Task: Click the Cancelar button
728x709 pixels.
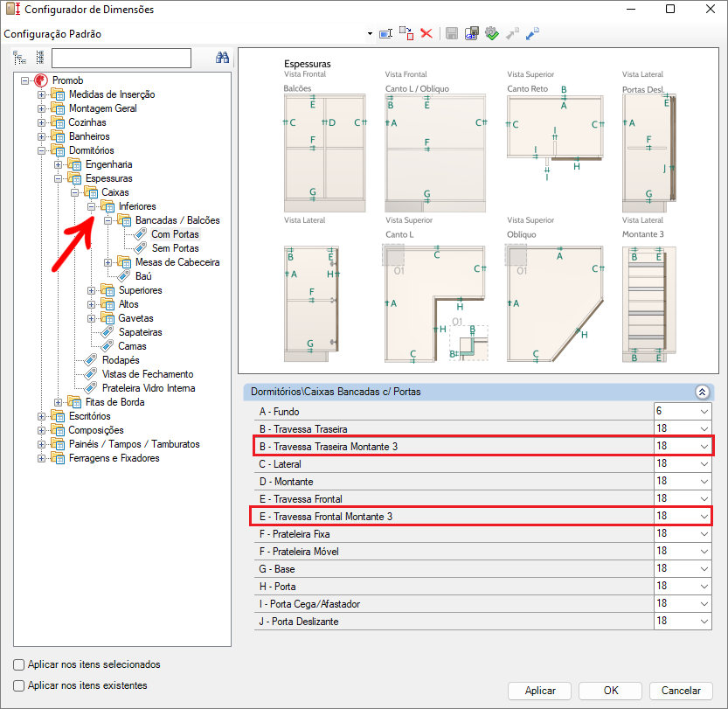Action: coord(681,691)
